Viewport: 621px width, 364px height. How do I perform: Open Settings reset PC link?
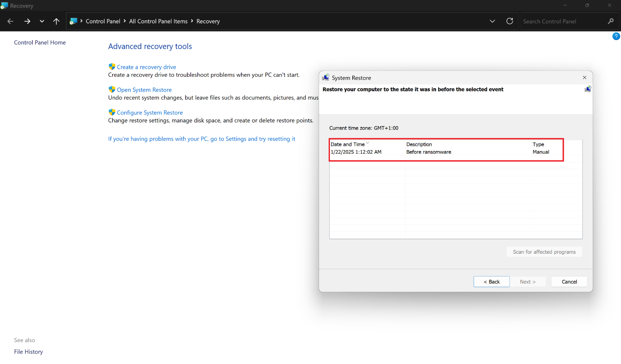point(202,139)
